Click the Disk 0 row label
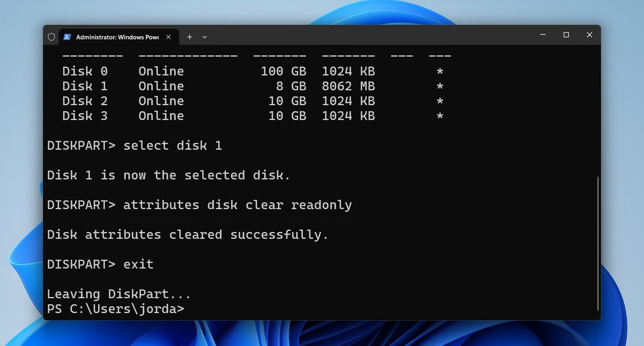Screen dimensions: 644x346 coord(85,71)
